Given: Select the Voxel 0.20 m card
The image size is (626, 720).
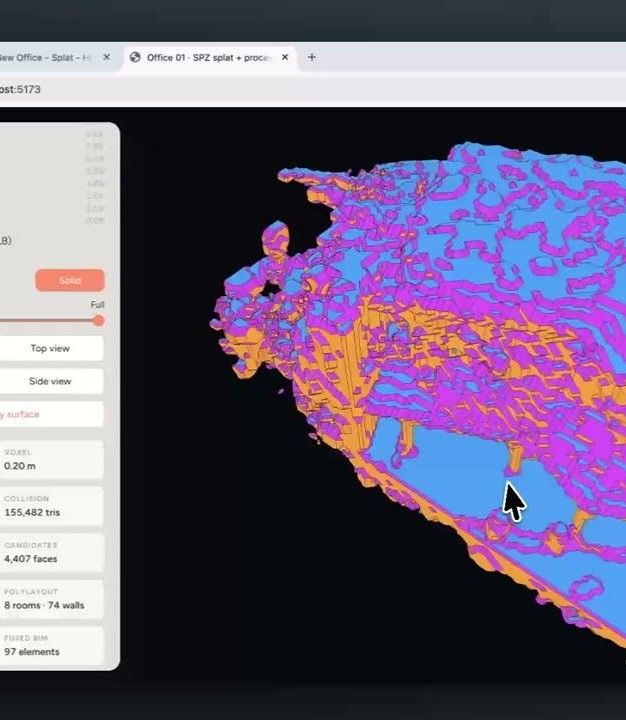Looking at the screenshot, I should [51, 460].
